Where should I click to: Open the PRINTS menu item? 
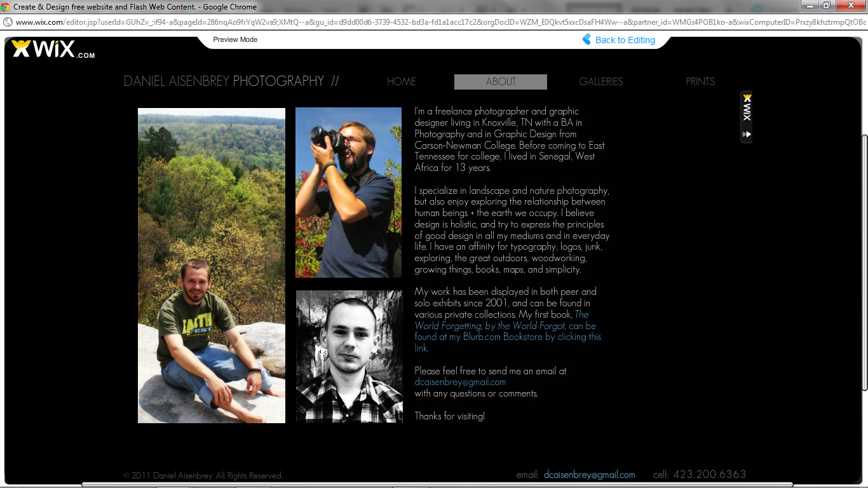point(700,81)
